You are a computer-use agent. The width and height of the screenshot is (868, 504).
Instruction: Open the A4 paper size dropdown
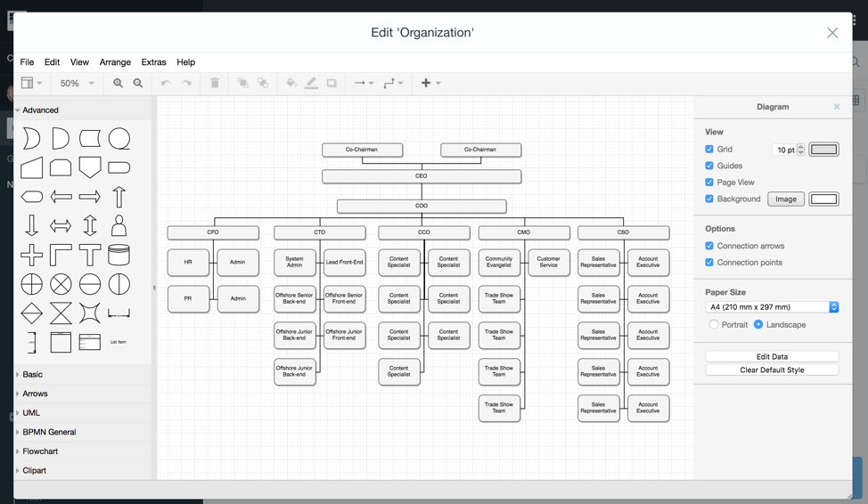click(772, 307)
